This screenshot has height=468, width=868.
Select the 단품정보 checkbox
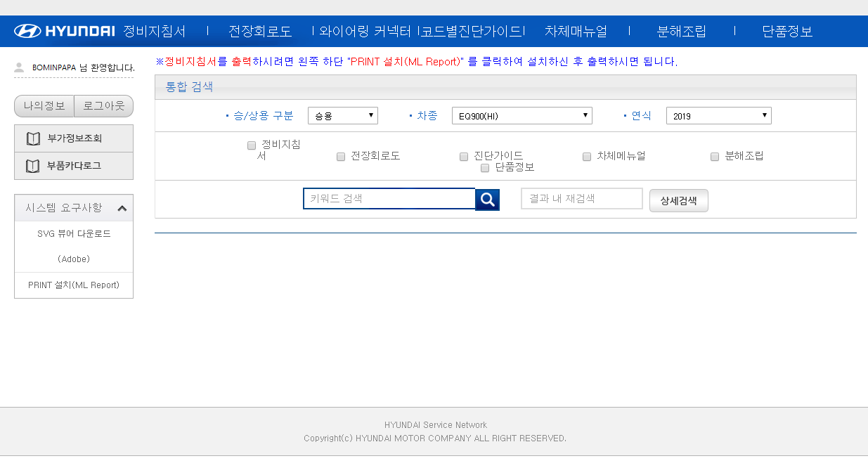point(485,168)
